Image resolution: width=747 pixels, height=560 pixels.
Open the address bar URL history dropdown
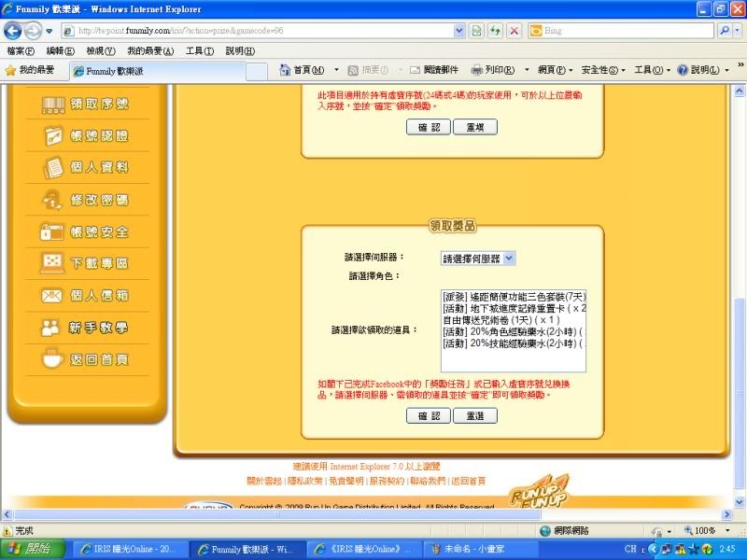click(458, 31)
